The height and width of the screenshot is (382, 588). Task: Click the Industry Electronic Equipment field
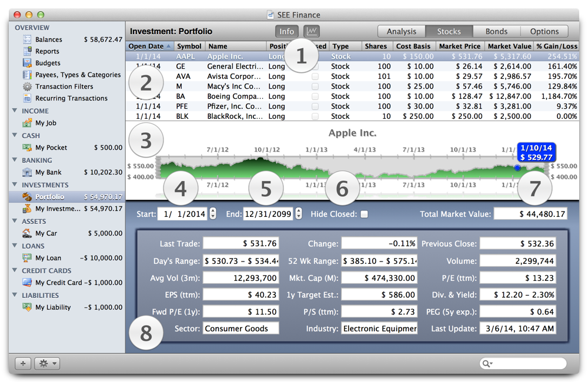379,329
